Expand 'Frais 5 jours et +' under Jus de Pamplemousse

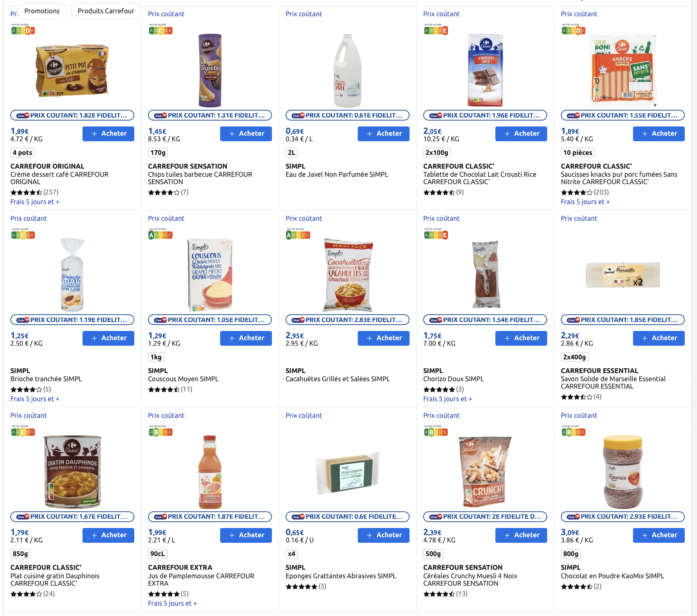[172, 603]
